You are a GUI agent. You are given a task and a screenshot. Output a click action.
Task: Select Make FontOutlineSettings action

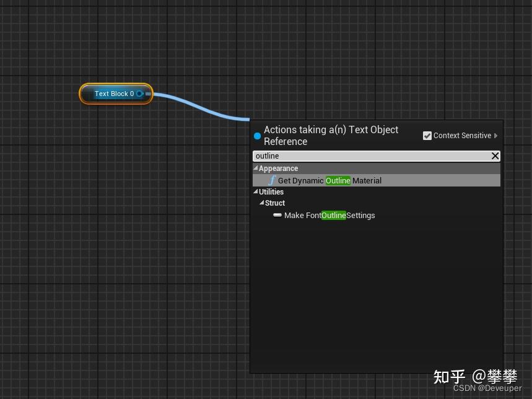coord(329,215)
